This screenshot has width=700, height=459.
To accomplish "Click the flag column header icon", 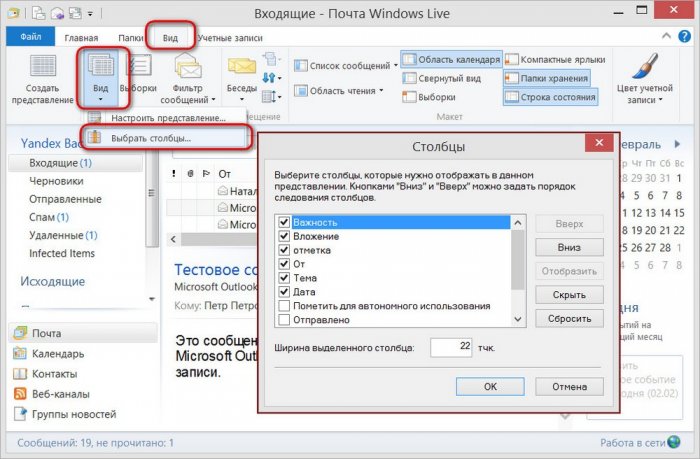I will pos(206,173).
